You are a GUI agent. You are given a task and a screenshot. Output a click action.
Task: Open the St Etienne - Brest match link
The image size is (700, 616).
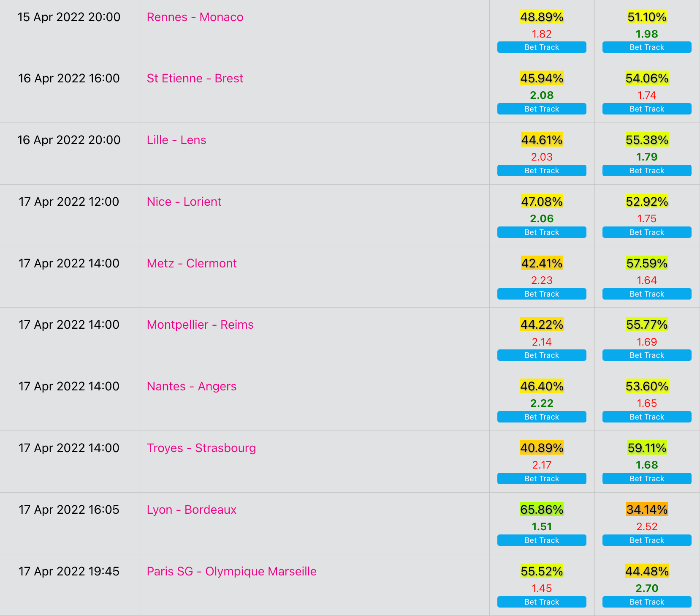click(x=195, y=79)
